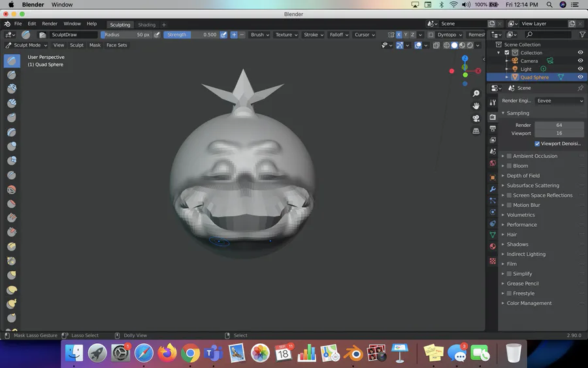Click the pan hand icon in viewport
588x368 pixels.
(x=476, y=105)
